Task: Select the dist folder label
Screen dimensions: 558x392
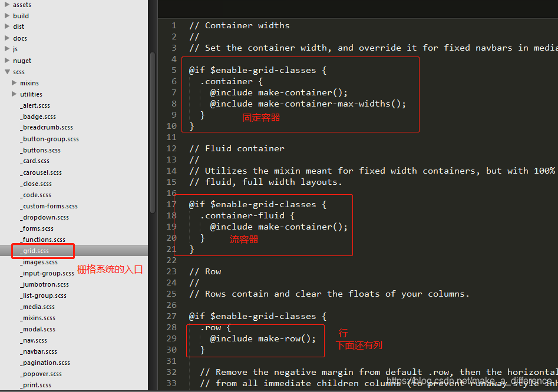Action: 18,26
